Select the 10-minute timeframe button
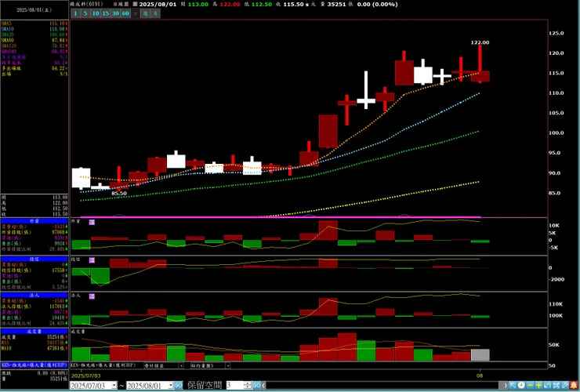Image resolution: width=580 pixels, height=392 pixels. tap(96, 13)
